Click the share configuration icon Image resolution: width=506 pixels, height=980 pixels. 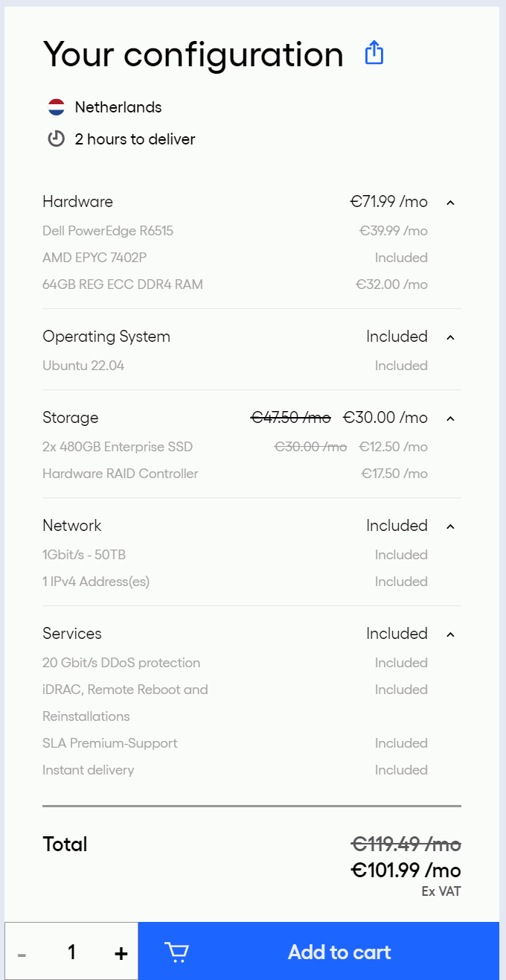[374, 53]
